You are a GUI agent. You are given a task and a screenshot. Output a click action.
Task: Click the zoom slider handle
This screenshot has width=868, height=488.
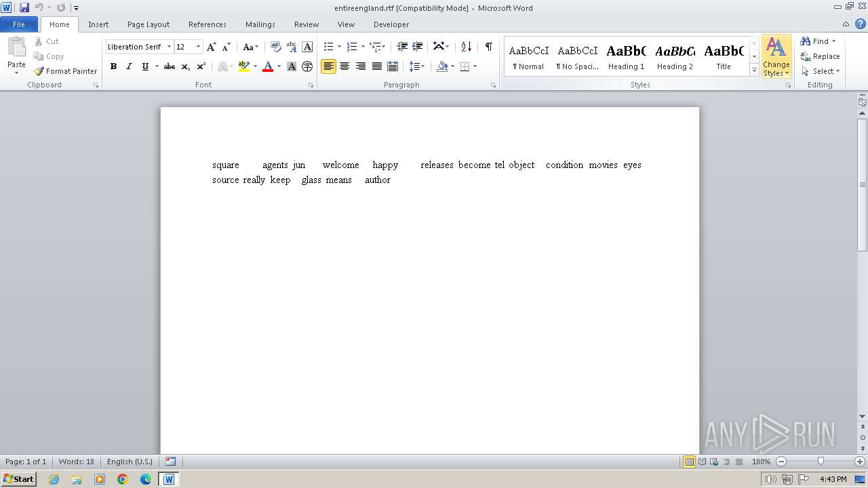click(821, 462)
